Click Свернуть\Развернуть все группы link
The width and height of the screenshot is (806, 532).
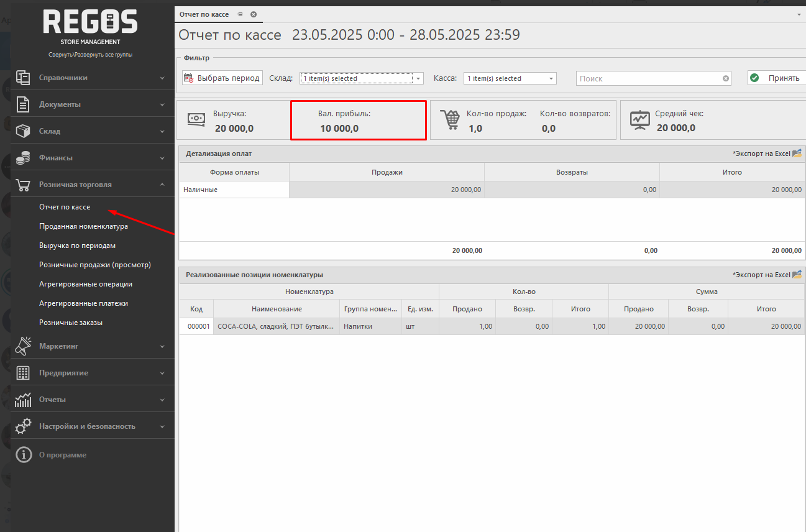pyautogui.click(x=91, y=55)
